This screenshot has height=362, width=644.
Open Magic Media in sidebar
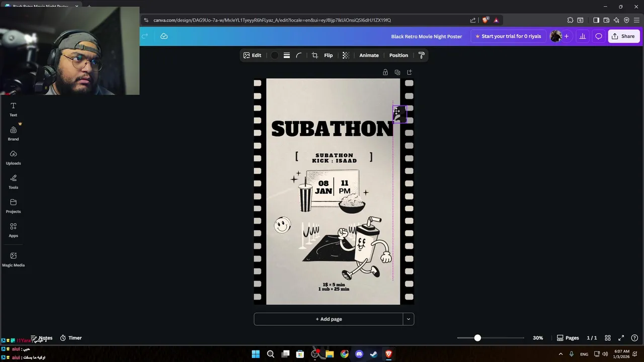click(13, 259)
